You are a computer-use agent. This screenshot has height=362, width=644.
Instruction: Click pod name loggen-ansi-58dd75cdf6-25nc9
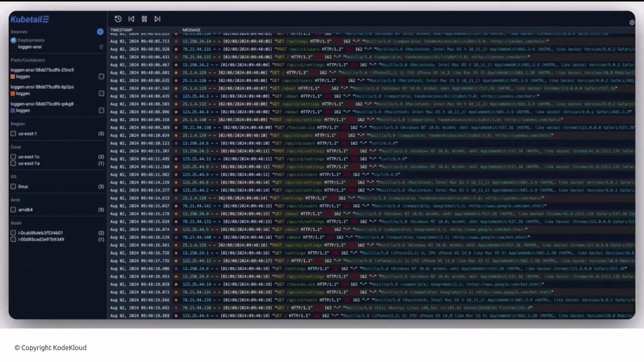(42, 70)
